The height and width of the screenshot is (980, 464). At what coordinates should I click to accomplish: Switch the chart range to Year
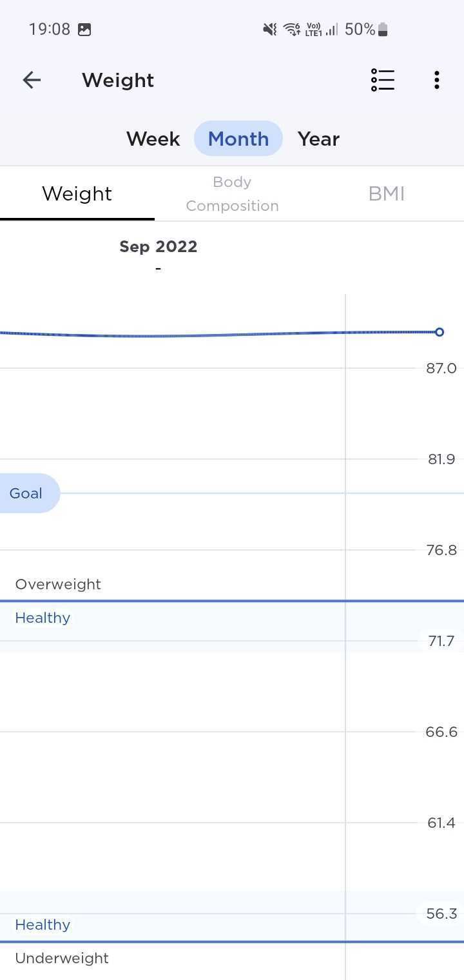tap(318, 138)
